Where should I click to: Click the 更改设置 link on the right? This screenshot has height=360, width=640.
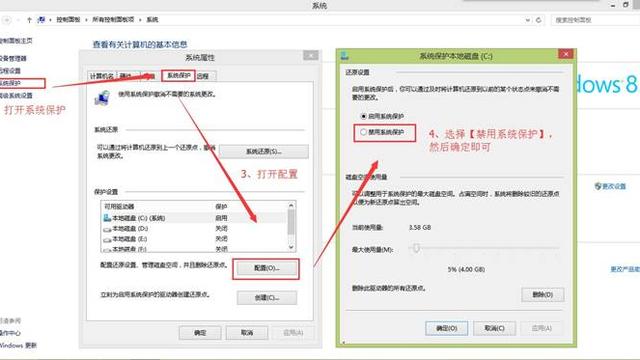614,186
